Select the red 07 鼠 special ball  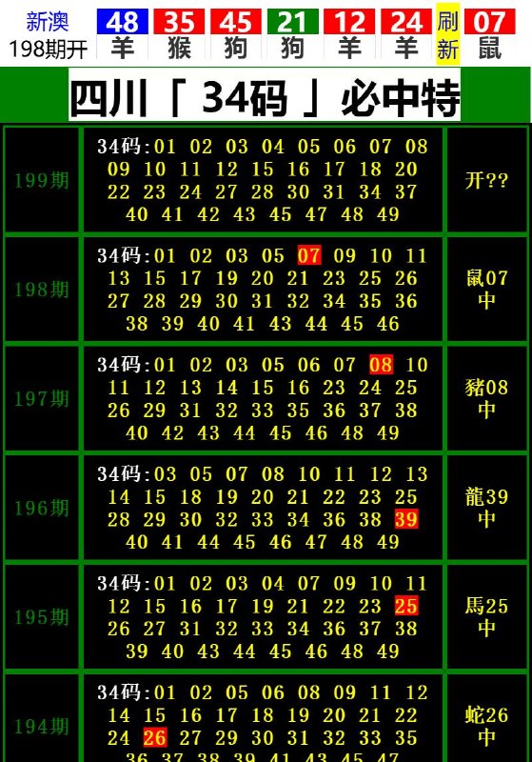pyautogui.click(x=489, y=35)
